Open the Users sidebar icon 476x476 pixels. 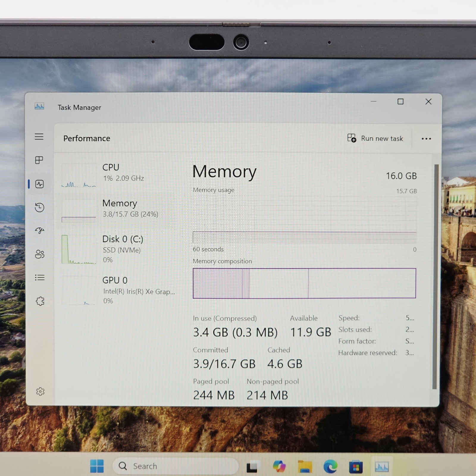[x=40, y=254]
